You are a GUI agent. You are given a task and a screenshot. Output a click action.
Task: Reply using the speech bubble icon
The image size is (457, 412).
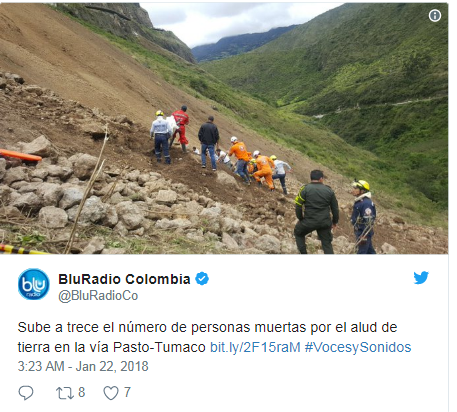coord(26,393)
